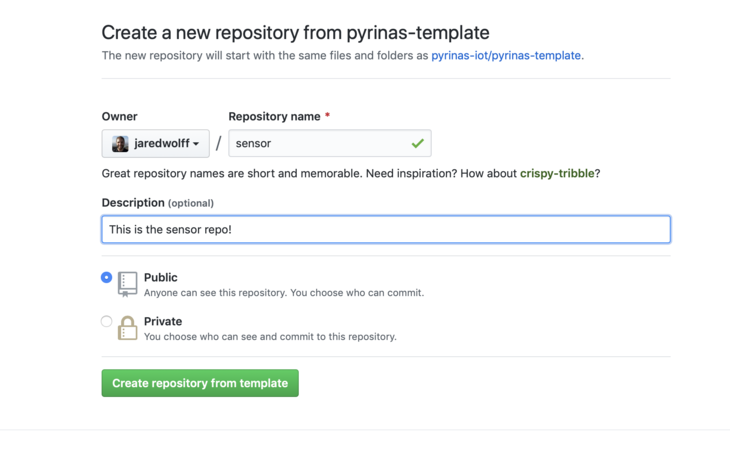Click the green checkmark in the repository name field
The height and width of the screenshot is (449, 730).
(x=417, y=144)
